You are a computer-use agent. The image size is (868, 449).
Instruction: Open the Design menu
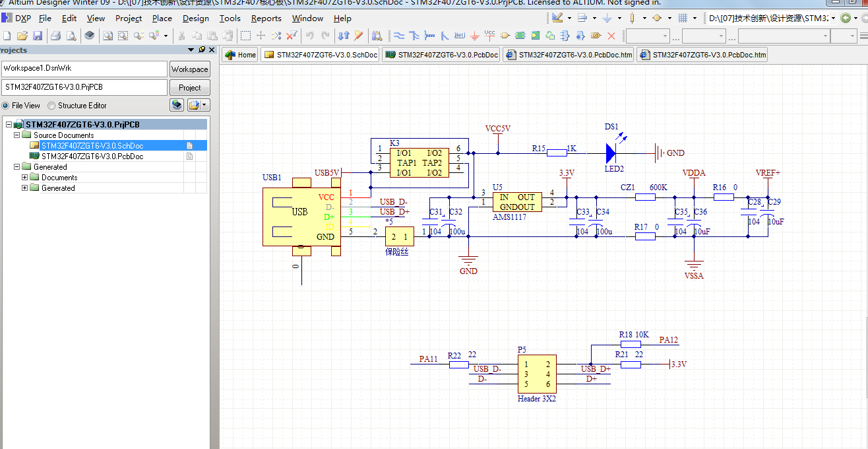195,18
